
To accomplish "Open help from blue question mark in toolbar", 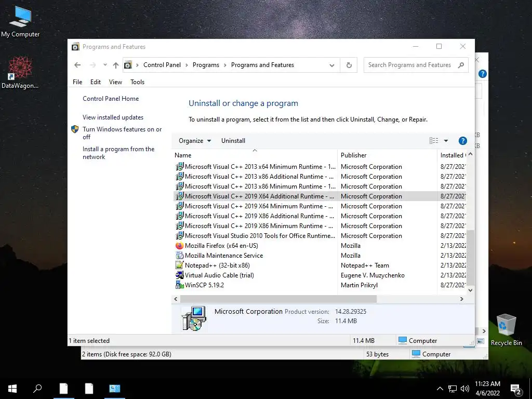I will coord(463,141).
